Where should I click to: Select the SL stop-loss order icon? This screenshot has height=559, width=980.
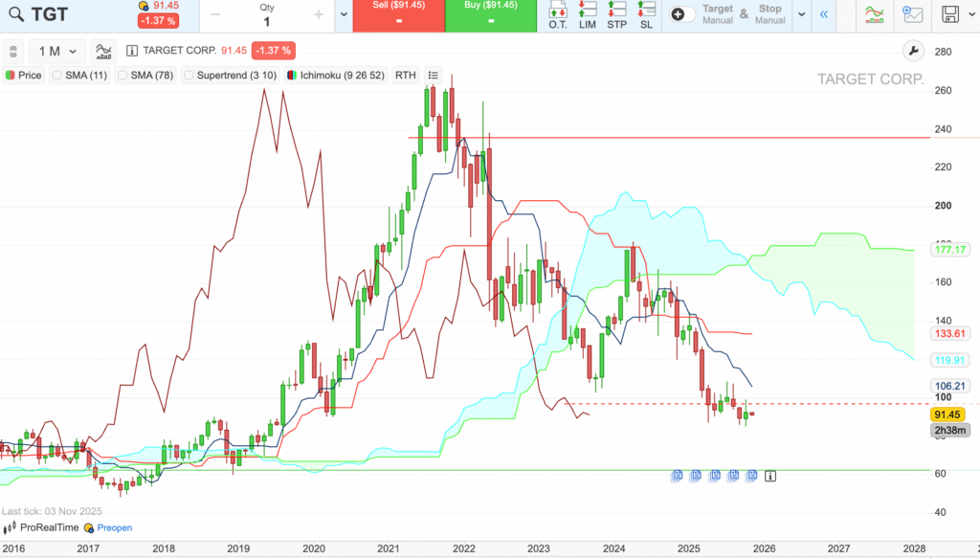(x=647, y=15)
